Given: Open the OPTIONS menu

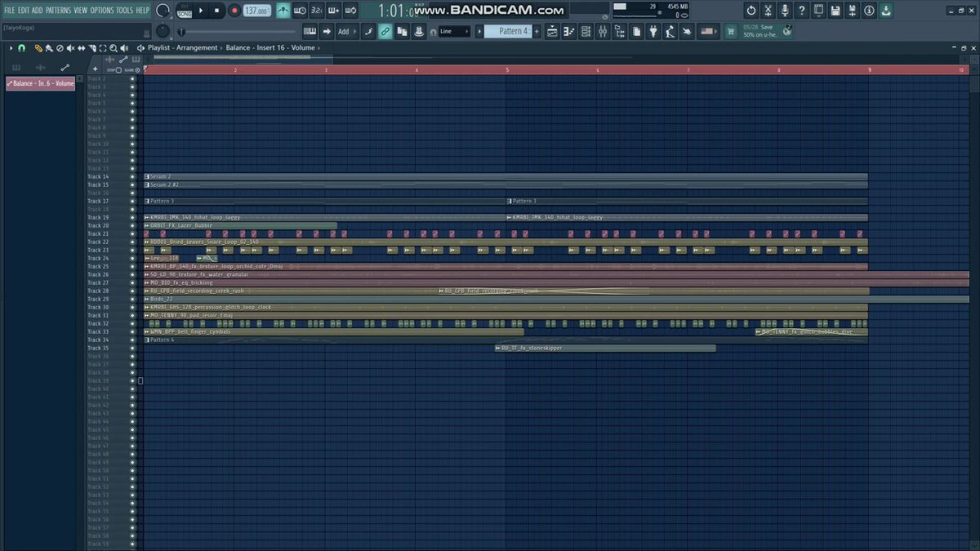Looking at the screenshot, I should tap(102, 10).
